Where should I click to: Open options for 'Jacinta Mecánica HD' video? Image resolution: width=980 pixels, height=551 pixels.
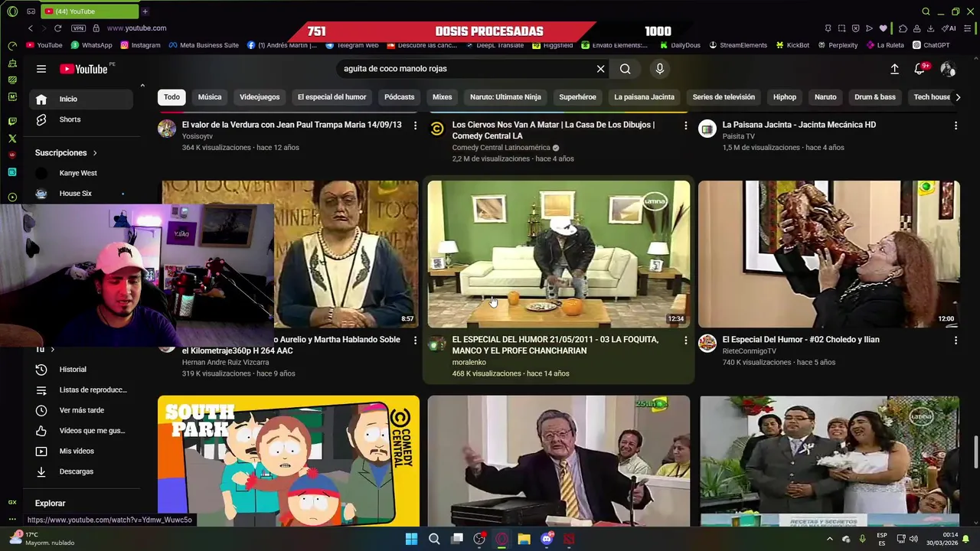(955, 126)
